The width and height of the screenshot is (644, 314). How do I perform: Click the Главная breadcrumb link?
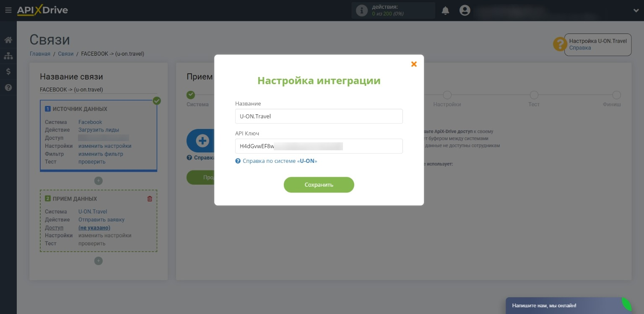tap(40, 54)
